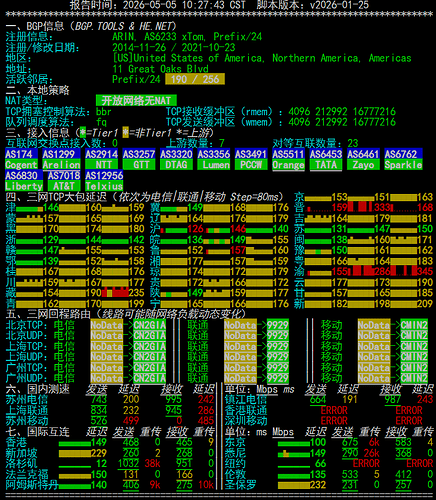436x500 pixels.
Task: Click 洛杉矶 retransmit value 38k
Action: click(152, 464)
